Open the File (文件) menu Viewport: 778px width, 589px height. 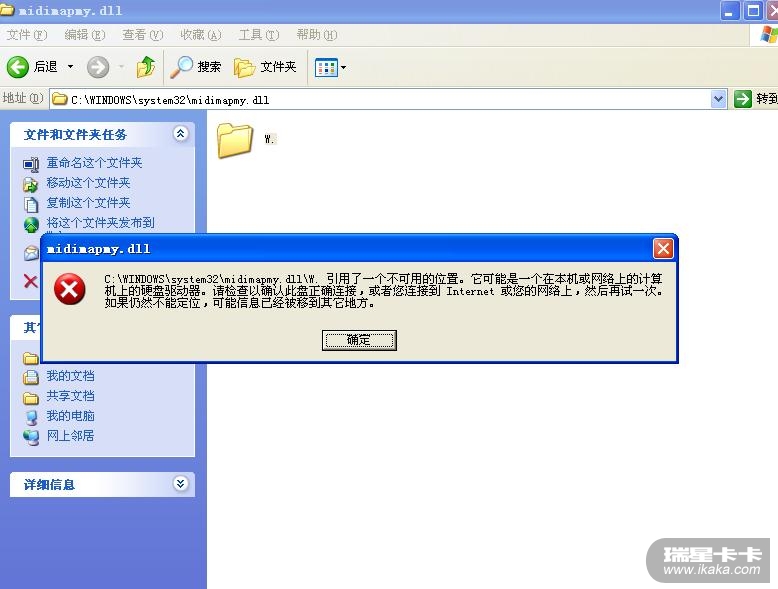27,35
